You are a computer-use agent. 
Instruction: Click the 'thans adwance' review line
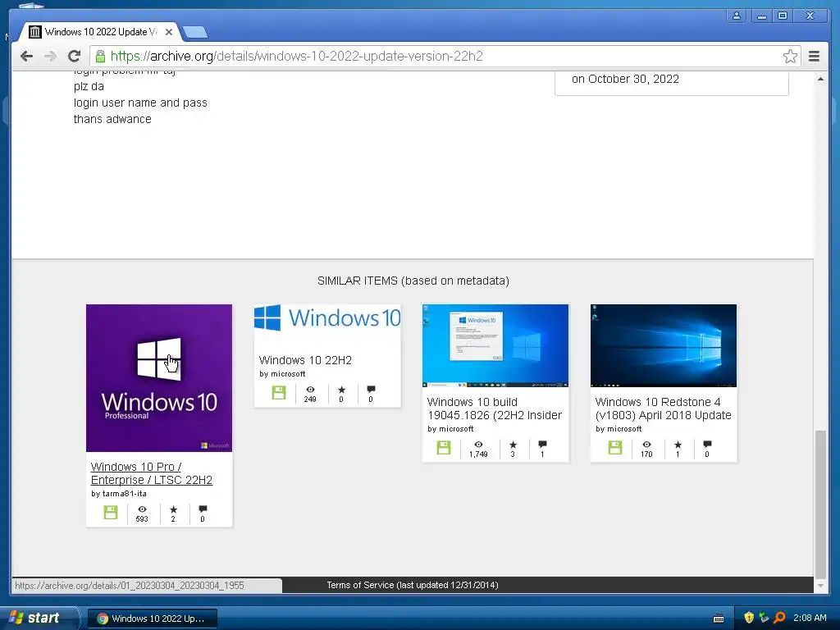coord(112,119)
